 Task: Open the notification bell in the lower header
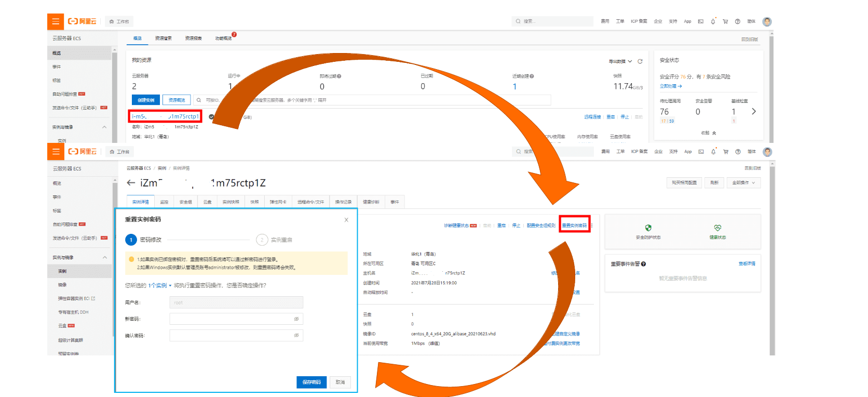(713, 152)
